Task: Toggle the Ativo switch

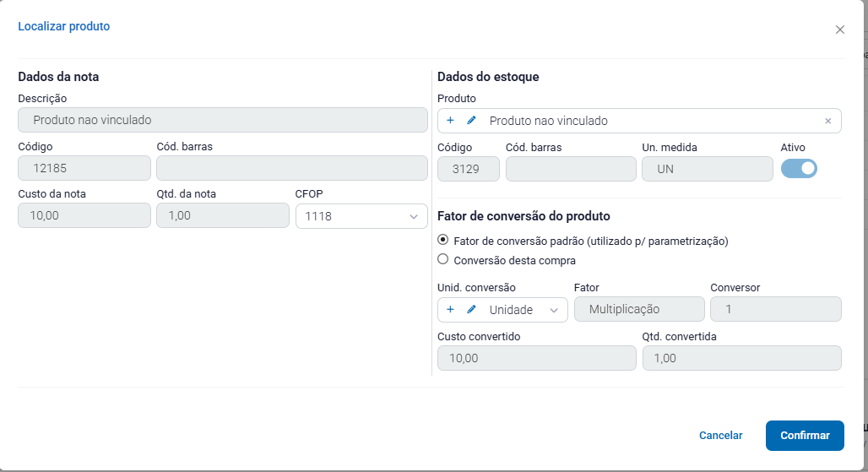Action: tap(799, 169)
